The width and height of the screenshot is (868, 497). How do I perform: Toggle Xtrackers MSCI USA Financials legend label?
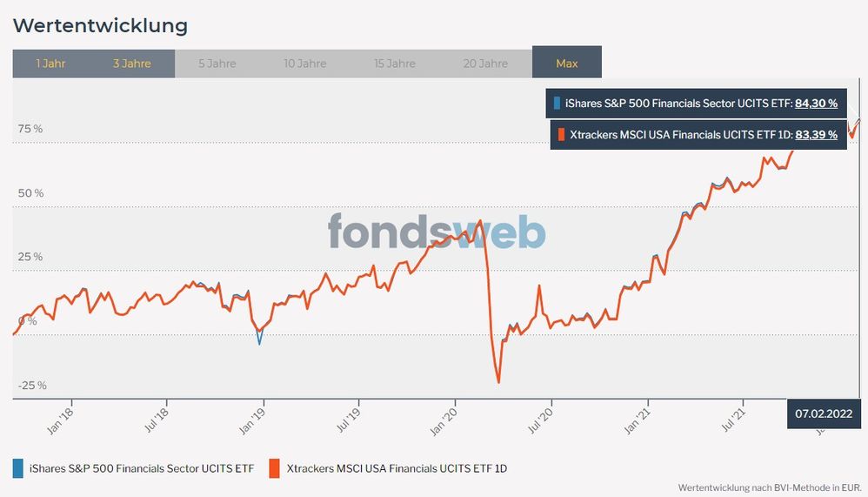(397, 468)
